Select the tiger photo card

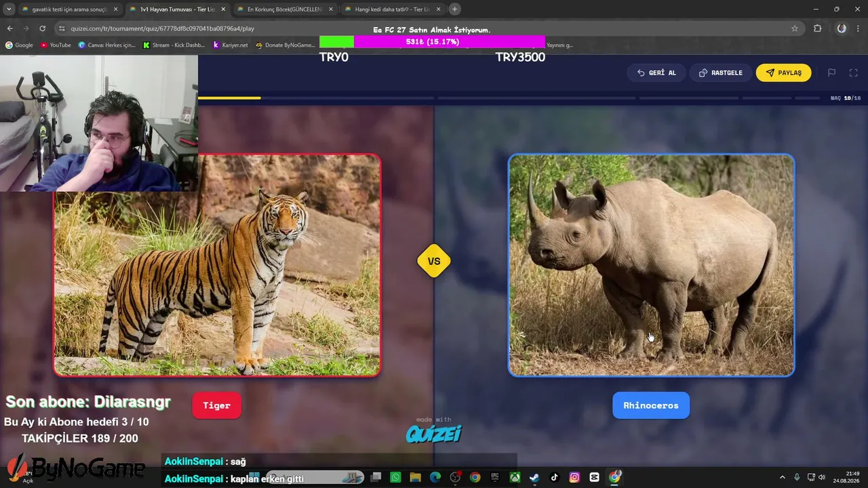[x=217, y=265]
